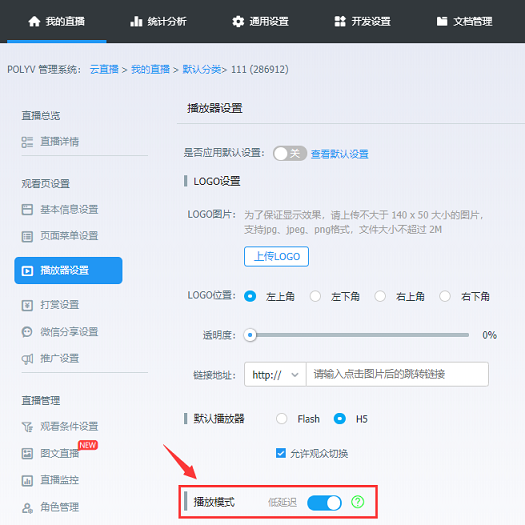Click the 上传LOGO button
The width and height of the screenshot is (525, 525).
pyautogui.click(x=277, y=256)
